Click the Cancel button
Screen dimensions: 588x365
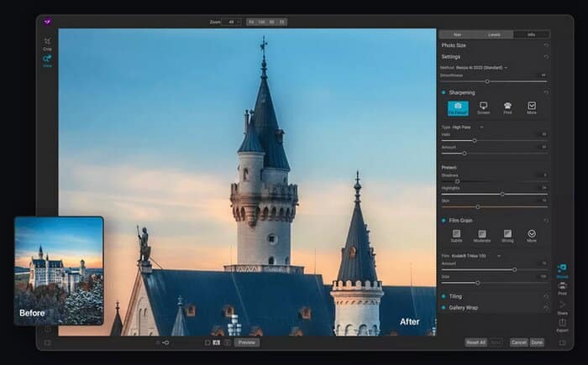tap(518, 342)
